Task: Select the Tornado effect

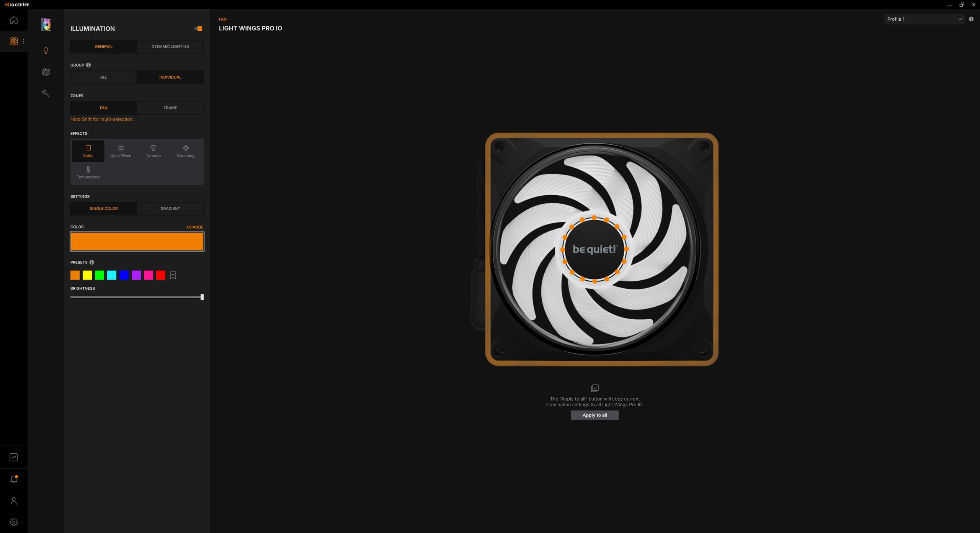Action: coord(153,151)
